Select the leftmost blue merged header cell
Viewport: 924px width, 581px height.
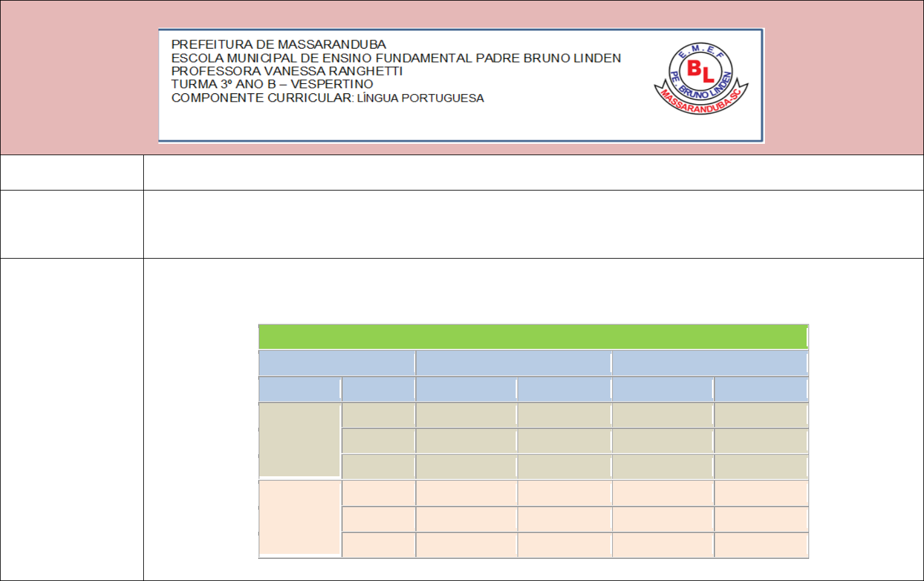coord(336,363)
